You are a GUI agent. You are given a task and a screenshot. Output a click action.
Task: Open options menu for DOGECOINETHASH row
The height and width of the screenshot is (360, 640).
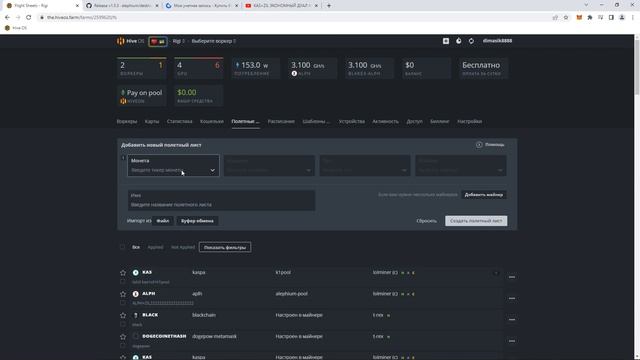[x=512, y=341]
